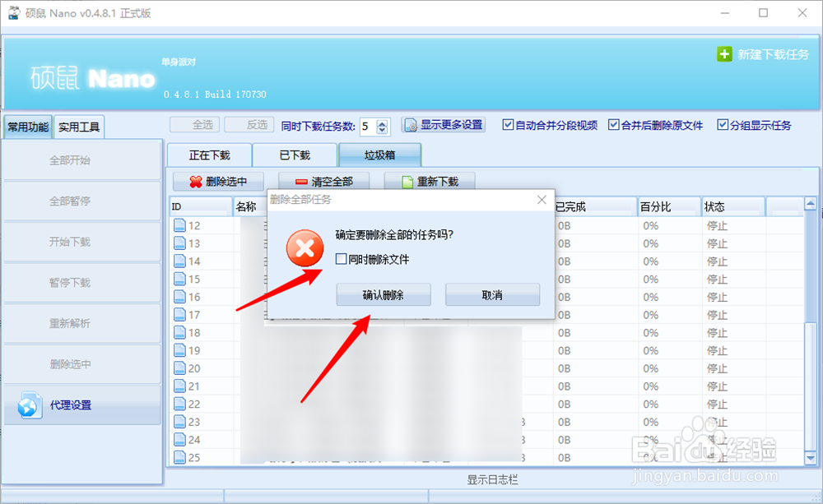
Task: Click 0% value in row 18
Action: (x=651, y=333)
